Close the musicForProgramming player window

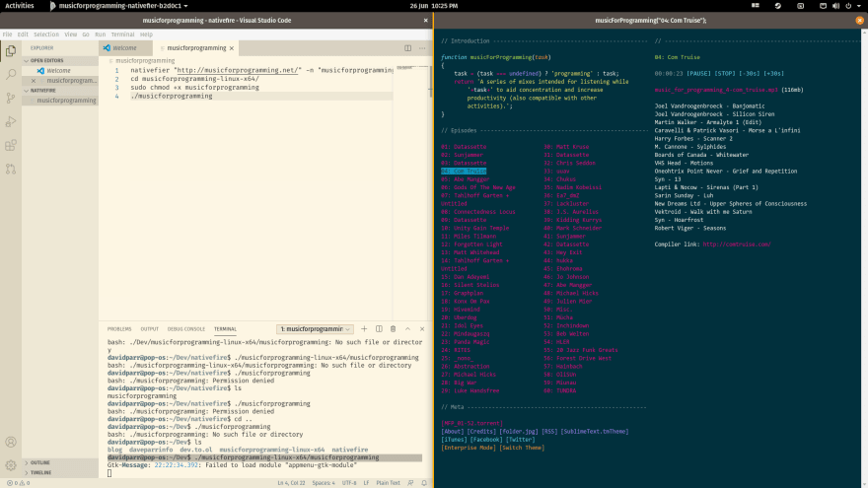(x=860, y=21)
